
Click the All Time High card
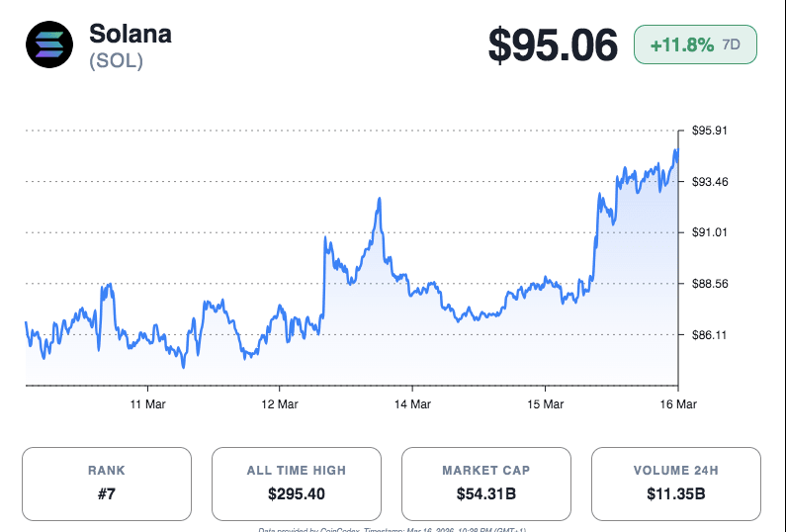(x=297, y=484)
